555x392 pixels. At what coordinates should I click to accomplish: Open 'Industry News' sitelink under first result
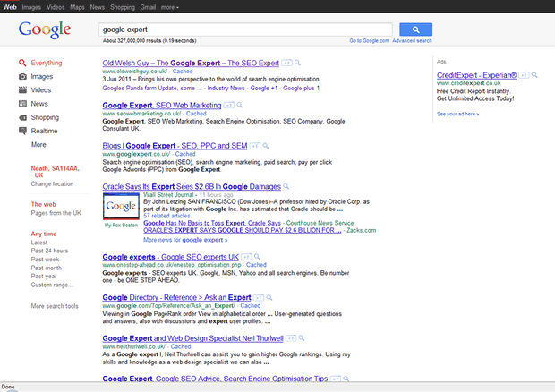(x=226, y=88)
